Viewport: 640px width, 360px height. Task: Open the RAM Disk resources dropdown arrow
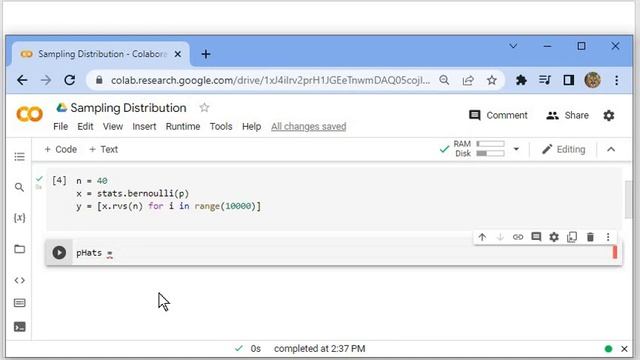coord(516,149)
